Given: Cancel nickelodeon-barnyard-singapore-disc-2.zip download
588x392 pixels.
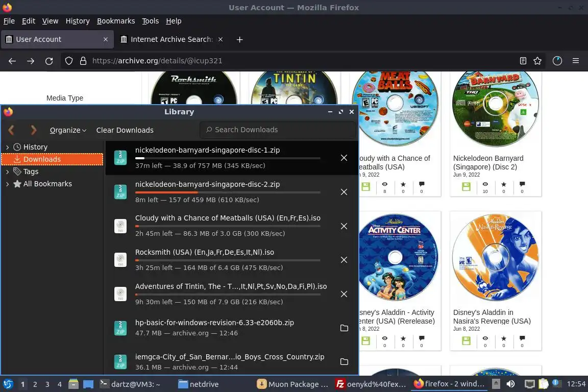Looking at the screenshot, I should click(344, 192).
